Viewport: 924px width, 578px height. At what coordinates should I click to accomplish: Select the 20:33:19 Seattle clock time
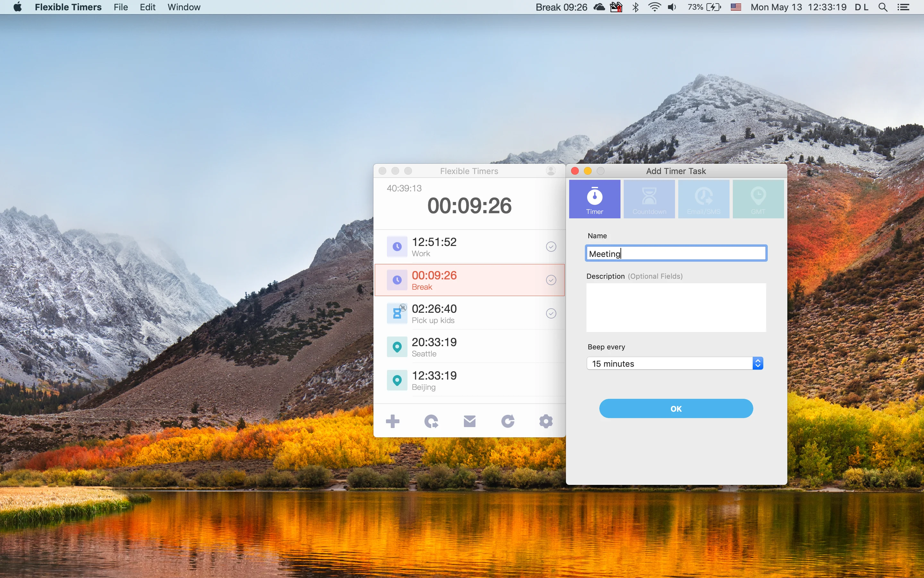tap(434, 342)
